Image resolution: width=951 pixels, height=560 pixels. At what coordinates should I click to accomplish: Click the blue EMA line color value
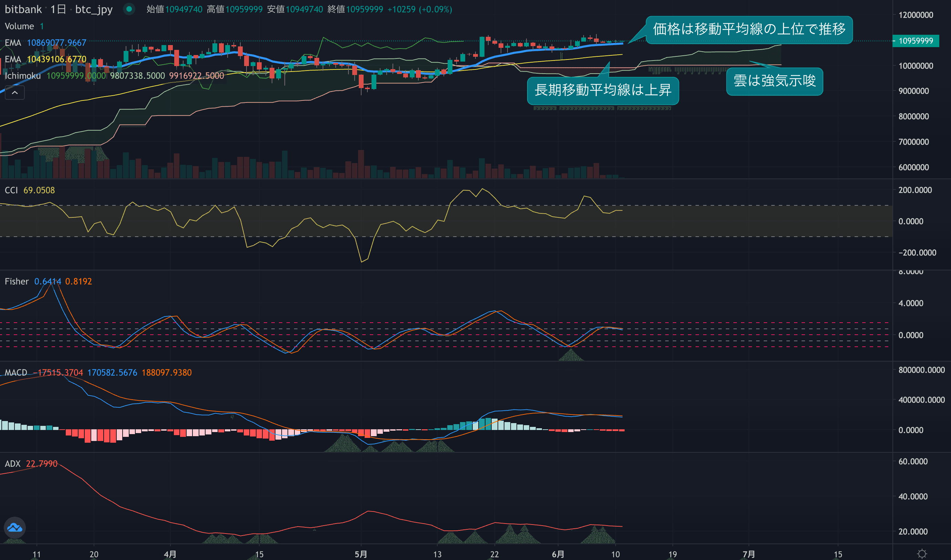point(56,43)
